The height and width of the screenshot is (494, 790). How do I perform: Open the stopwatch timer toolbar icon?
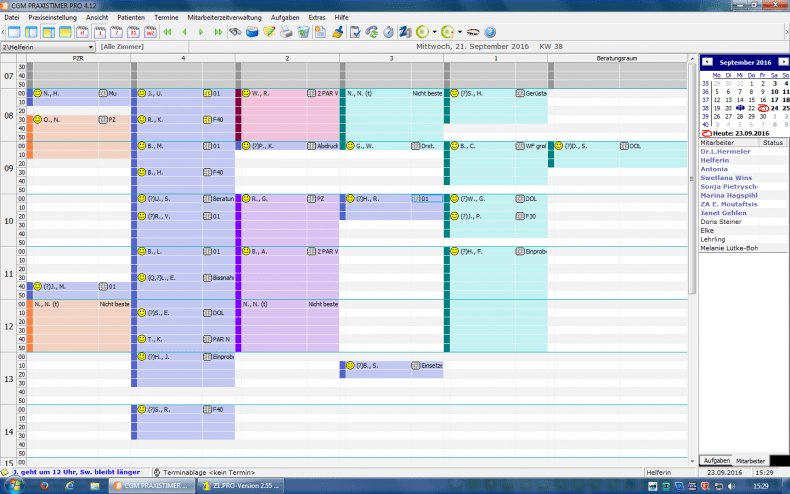(388, 32)
